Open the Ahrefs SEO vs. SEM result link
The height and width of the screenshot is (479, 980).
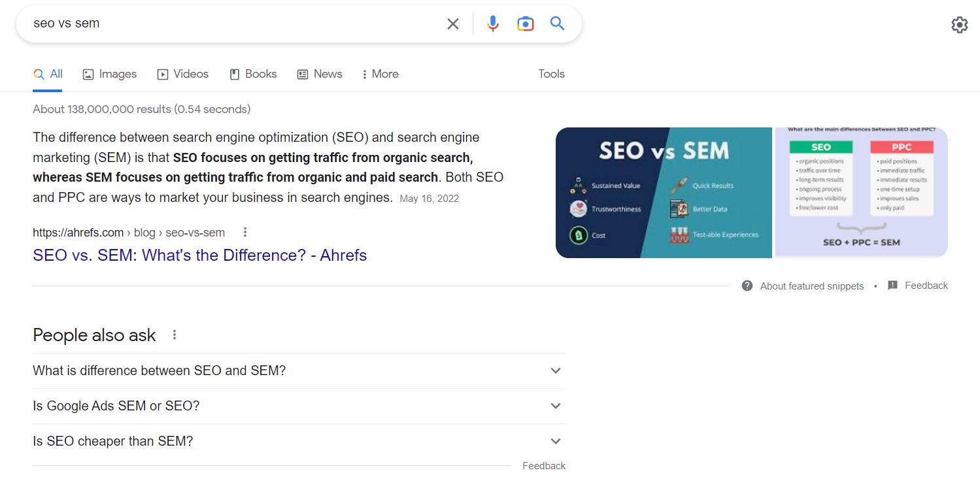[199, 255]
